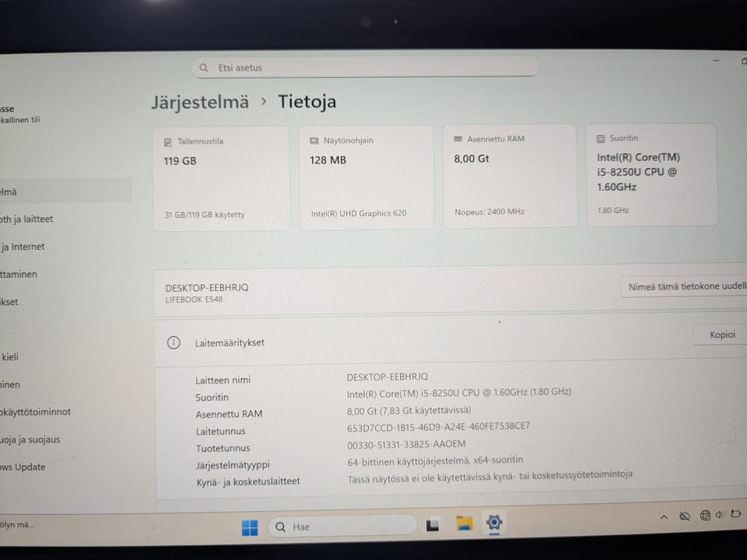Click the 31 GB/119 GB käytetty text
The width and height of the screenshot is (747, 560).
click(205, 215)
